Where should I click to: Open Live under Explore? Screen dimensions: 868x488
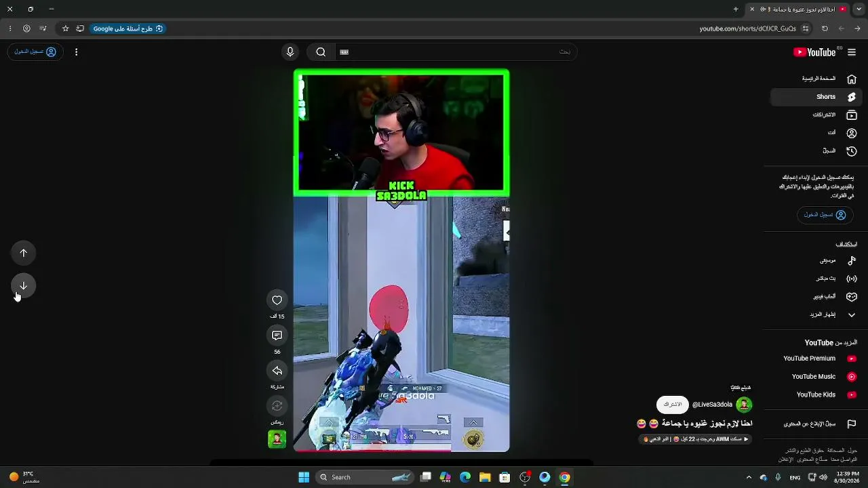(x=816, y=279)
